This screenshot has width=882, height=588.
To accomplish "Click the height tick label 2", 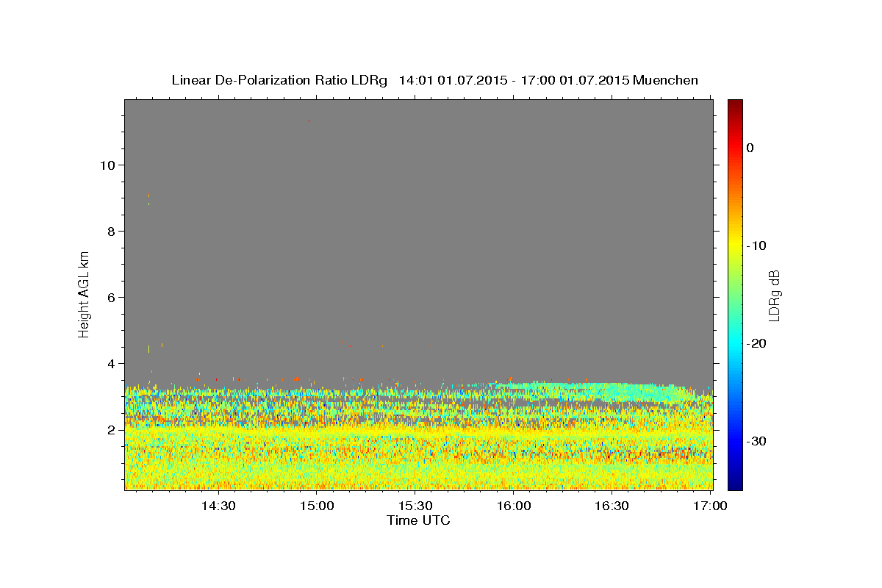I will click(x=112, y=430).
